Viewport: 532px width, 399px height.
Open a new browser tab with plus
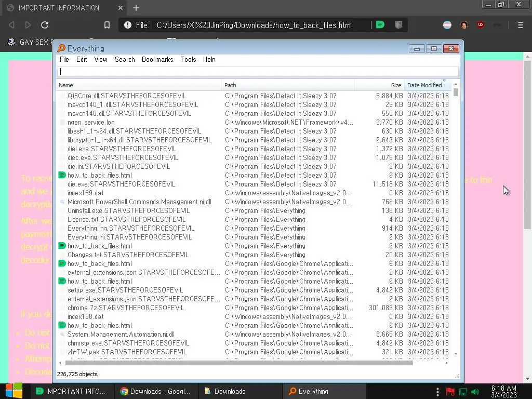[136, 8]
